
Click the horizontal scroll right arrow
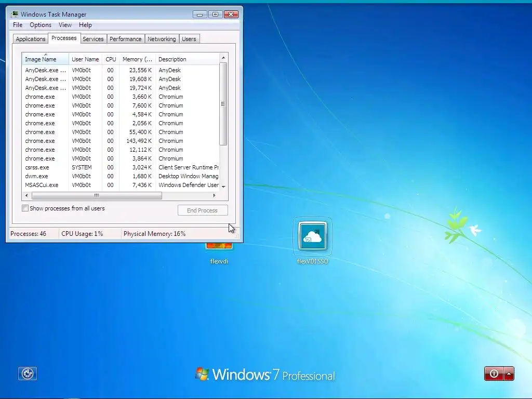[214, 195]
